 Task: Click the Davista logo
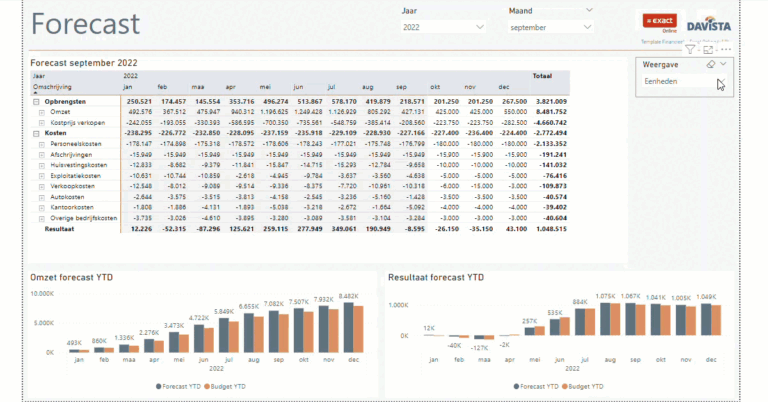(x=709, y=26)
